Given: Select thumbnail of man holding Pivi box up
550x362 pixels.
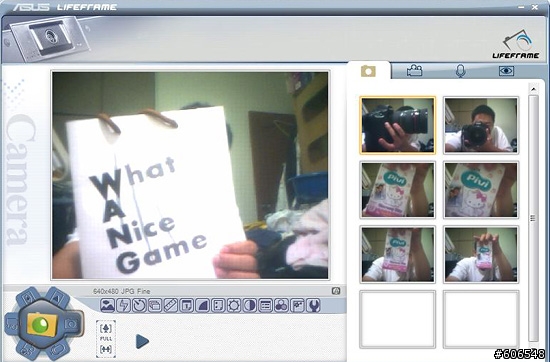Looking at the screenshot, I should (x=397, y=254).
